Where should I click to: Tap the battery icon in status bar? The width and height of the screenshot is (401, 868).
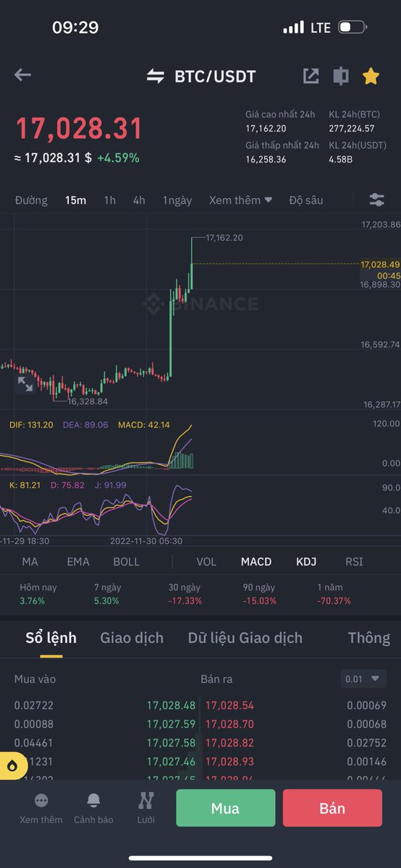coord(353,27)
